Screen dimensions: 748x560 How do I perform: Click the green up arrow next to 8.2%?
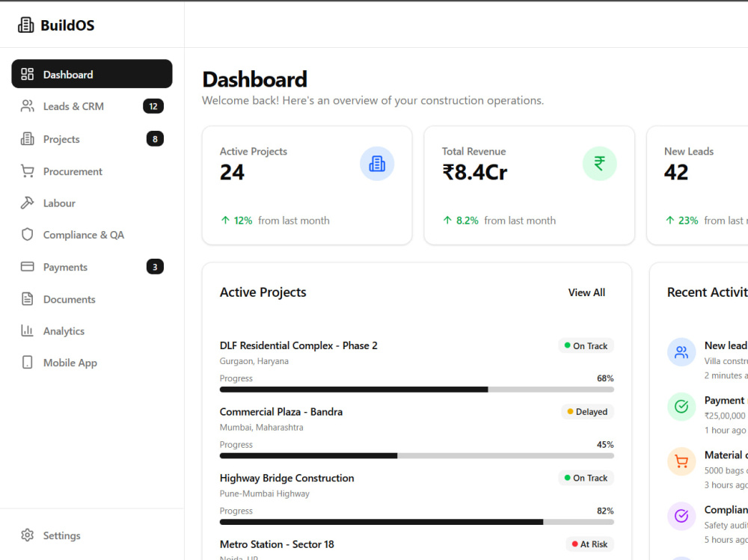(x=447, y=221)
